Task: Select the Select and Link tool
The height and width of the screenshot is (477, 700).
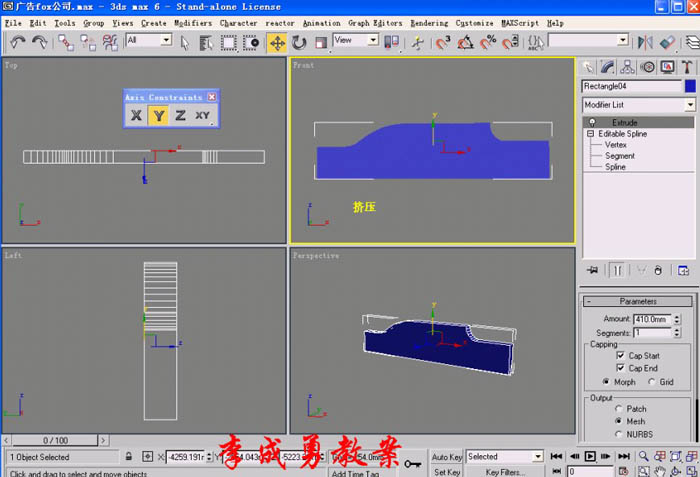Action: tap(66, 43)
